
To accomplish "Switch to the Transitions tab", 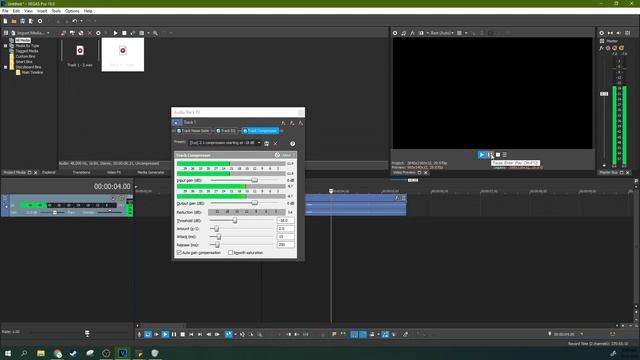I will [81, 173].
